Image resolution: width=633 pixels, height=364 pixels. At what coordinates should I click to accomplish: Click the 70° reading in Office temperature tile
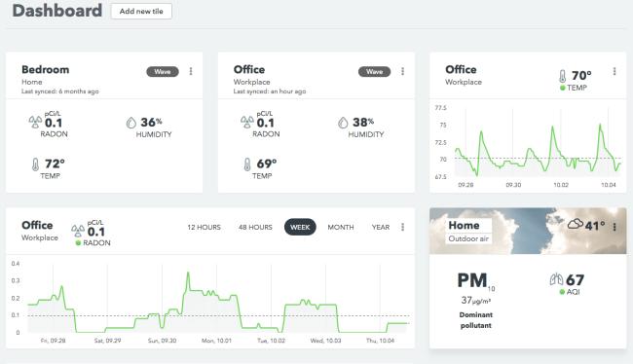click(581, 76)
